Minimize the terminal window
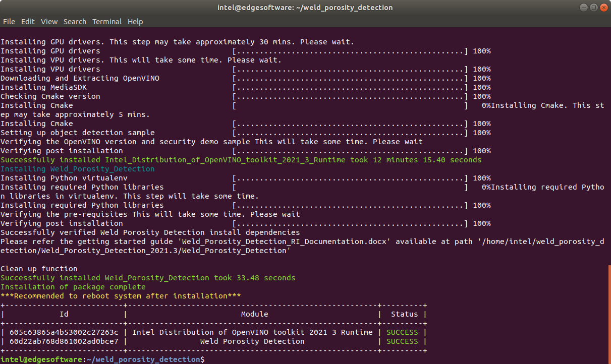The height and width of the screenshot is (364, 611). pyautogui.click(x=583, y=7)
